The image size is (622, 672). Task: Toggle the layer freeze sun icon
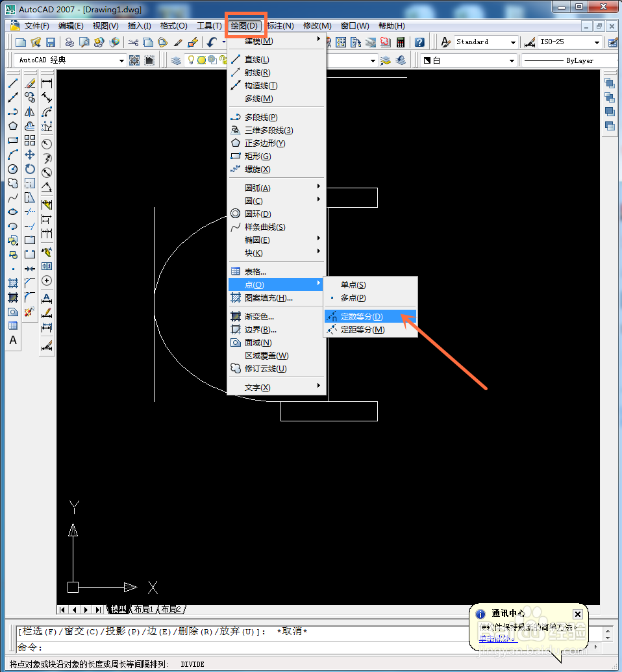click(x=201, y=60)
